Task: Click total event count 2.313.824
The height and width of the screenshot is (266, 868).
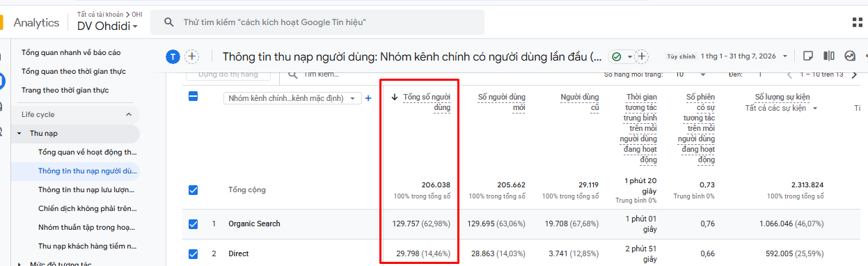Action: 807,185
